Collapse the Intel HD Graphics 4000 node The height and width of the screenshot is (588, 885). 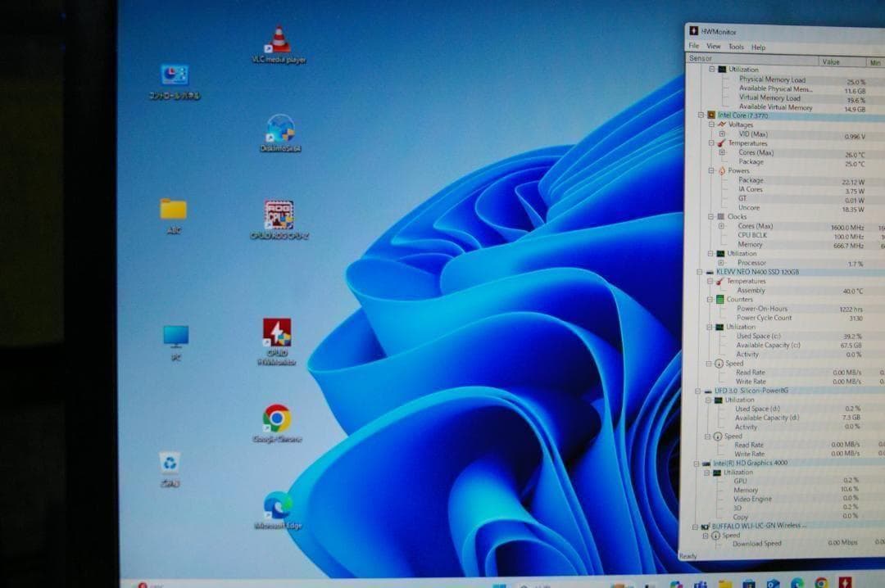(696, 464)
